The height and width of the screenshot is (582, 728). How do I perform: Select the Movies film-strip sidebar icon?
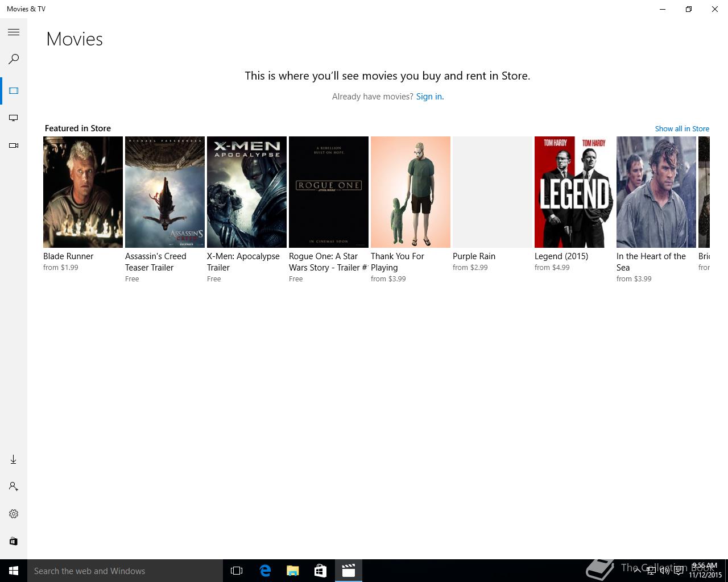14,91
